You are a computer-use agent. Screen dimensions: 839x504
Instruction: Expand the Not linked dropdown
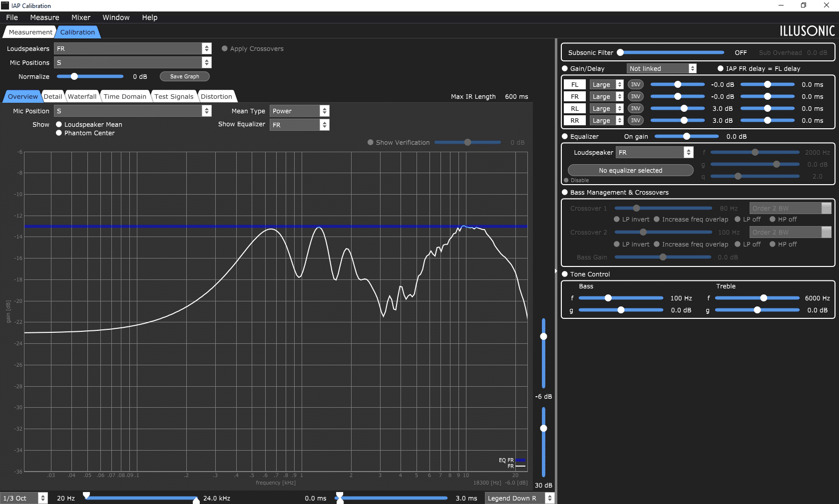(662, 68)
